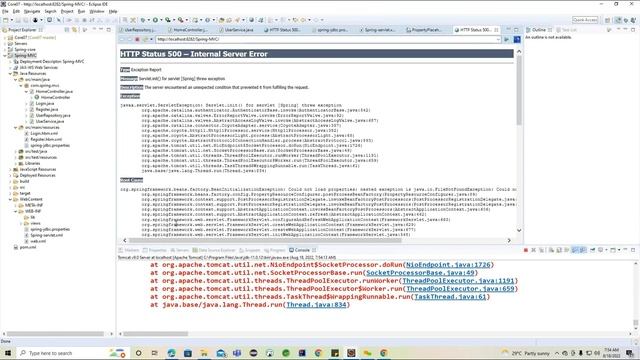Collapse the Spring-MVC project node
Viewport: 640px width, 360px height.
[x=5, y=56]
